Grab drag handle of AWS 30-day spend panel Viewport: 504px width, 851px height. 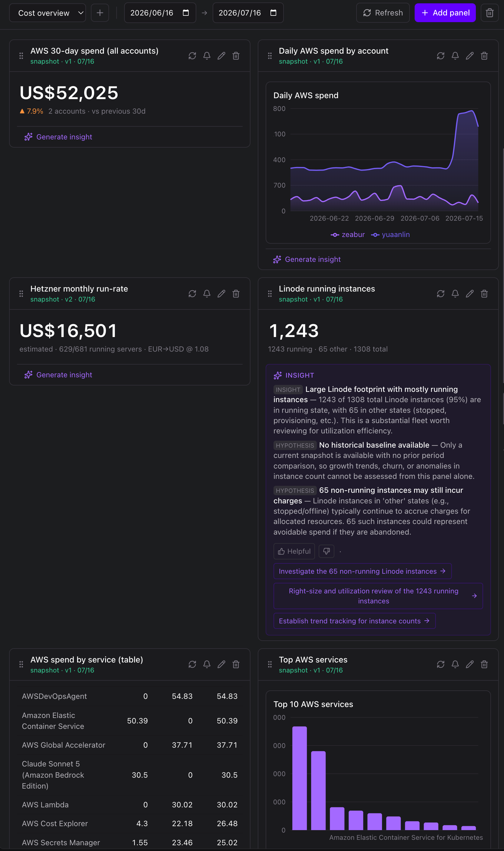tap(21, 56)
